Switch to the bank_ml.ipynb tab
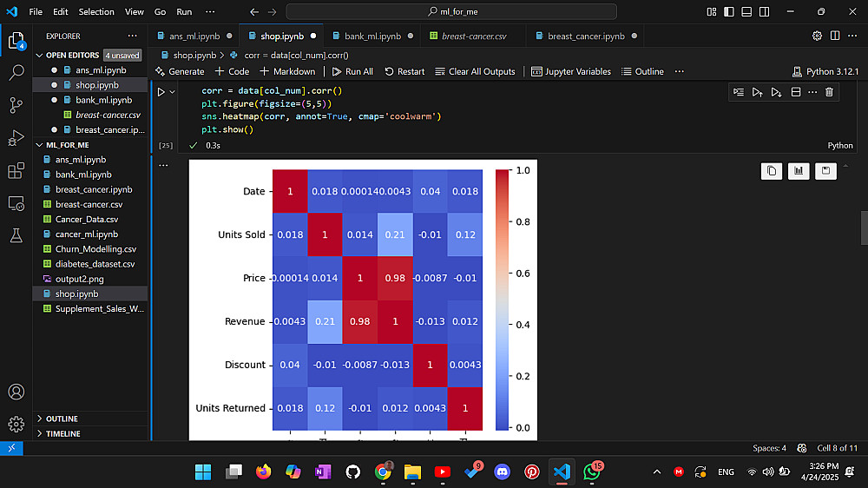Screen dimensions: 868x488 (x=372, y=36)
